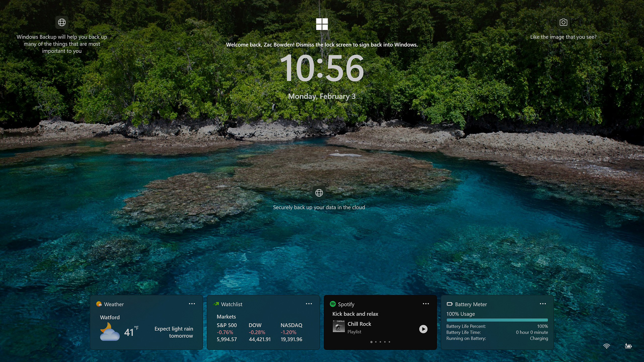Click the second Spotify carousel page dot
The width and height of the screenshot is (644, 362).
[376, 342]
